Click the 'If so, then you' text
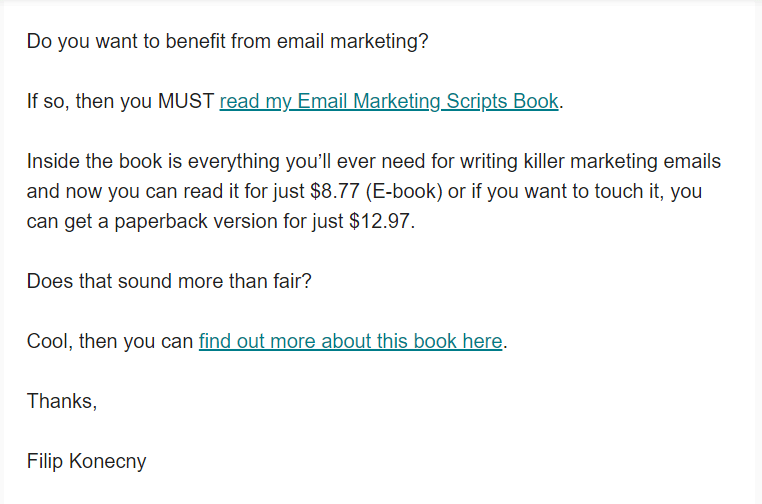The width and height of the screenshot is (762, 504). pos(90,101)
